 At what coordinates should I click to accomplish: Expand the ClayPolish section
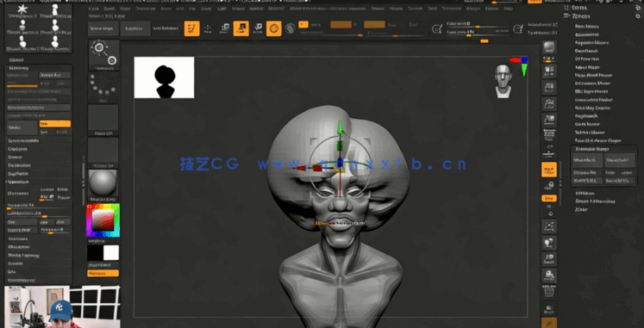(17, 173)
